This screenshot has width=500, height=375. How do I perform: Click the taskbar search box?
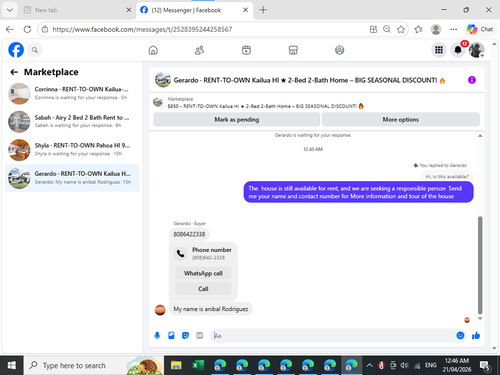94,365
